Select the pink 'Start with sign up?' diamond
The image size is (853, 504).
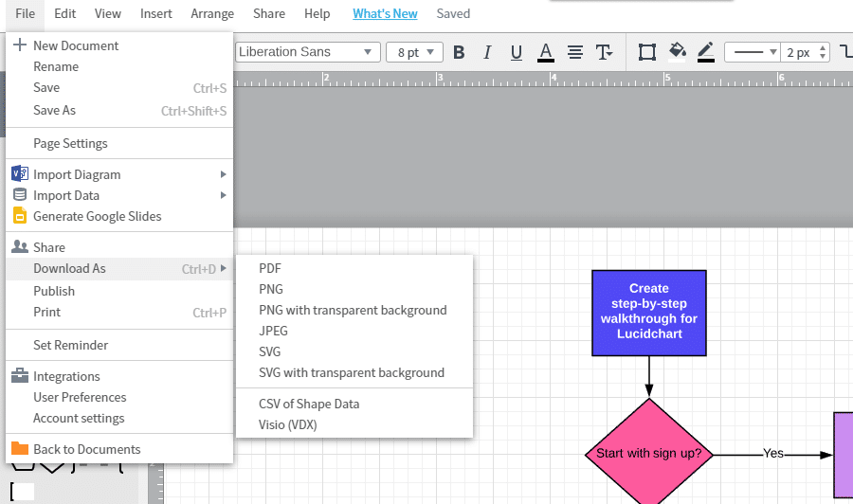click(x=649, y=454)
